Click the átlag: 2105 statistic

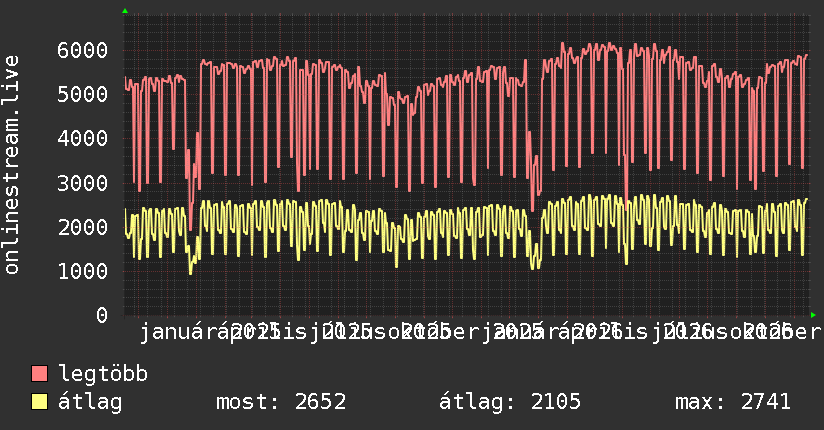510,403
